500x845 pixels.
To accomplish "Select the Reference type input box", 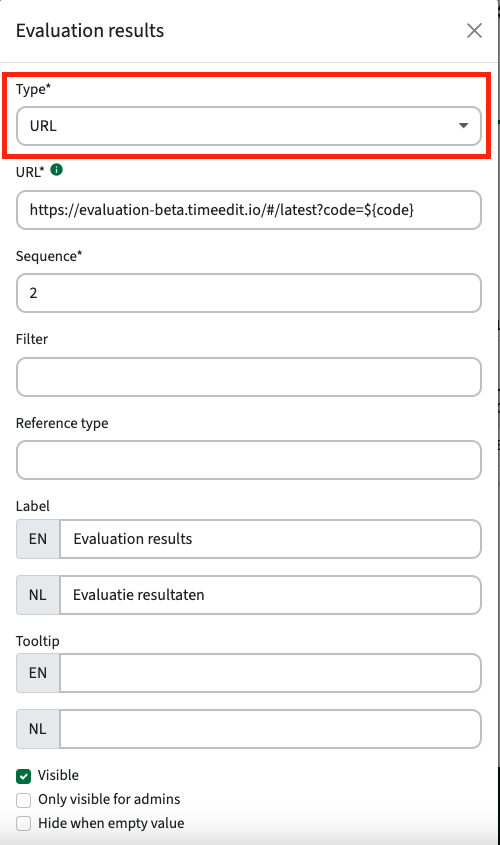I will (249, 460).
